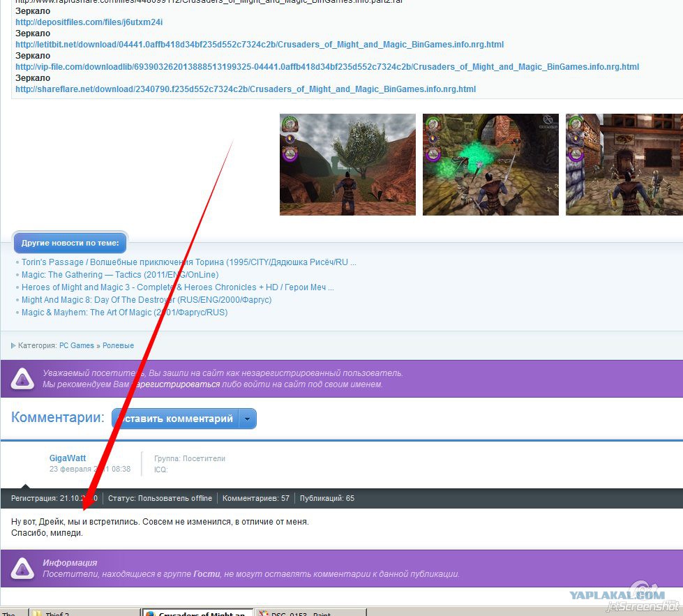Click the 'Группа: Посетители' text

pyautogui.click(x=190, y=458)
